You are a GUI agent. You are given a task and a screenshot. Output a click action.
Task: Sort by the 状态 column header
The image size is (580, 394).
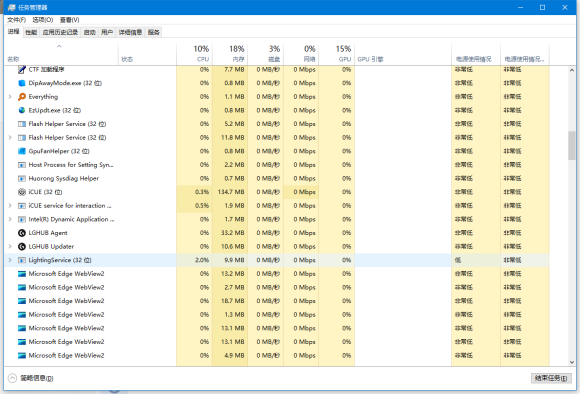coord(148,54)
